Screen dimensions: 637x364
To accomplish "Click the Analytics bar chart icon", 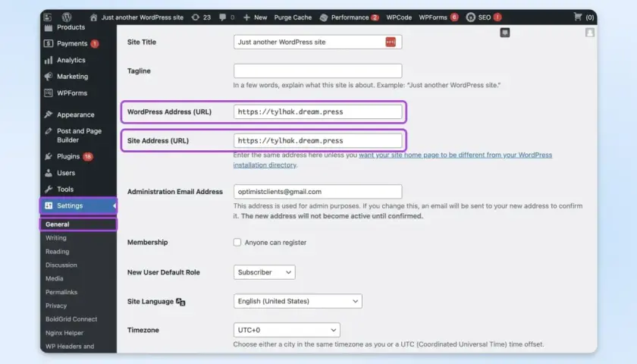I will [x=49, y=60].
